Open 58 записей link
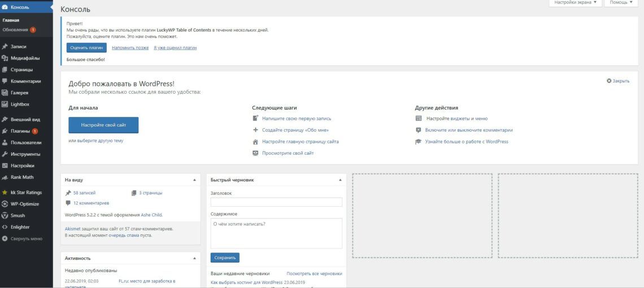 pos(85,193)
